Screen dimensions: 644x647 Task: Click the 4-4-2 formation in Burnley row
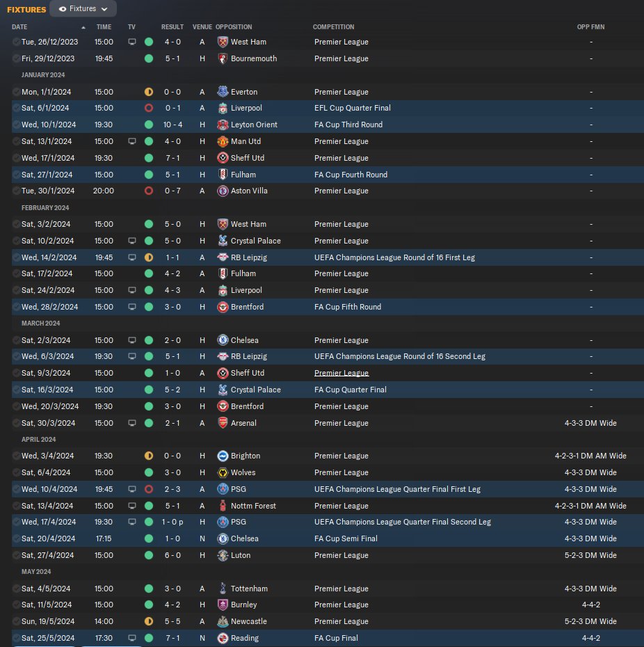(x=590, y=605)
